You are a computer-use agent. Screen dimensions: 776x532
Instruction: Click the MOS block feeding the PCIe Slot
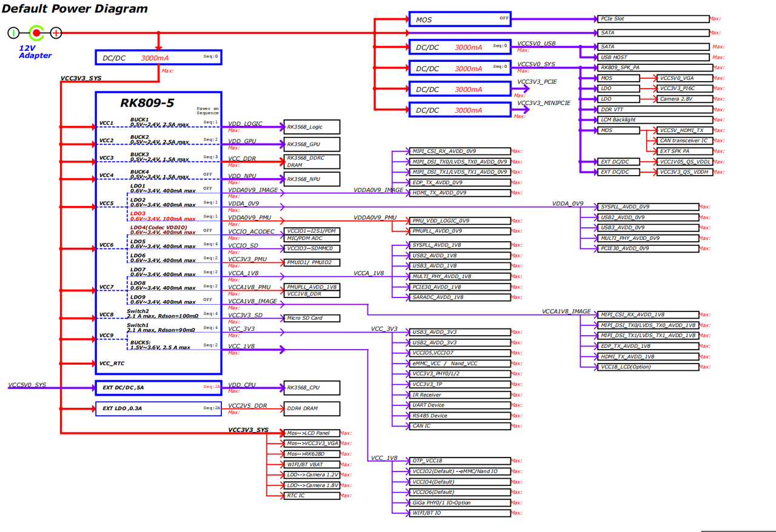(460, 19)
